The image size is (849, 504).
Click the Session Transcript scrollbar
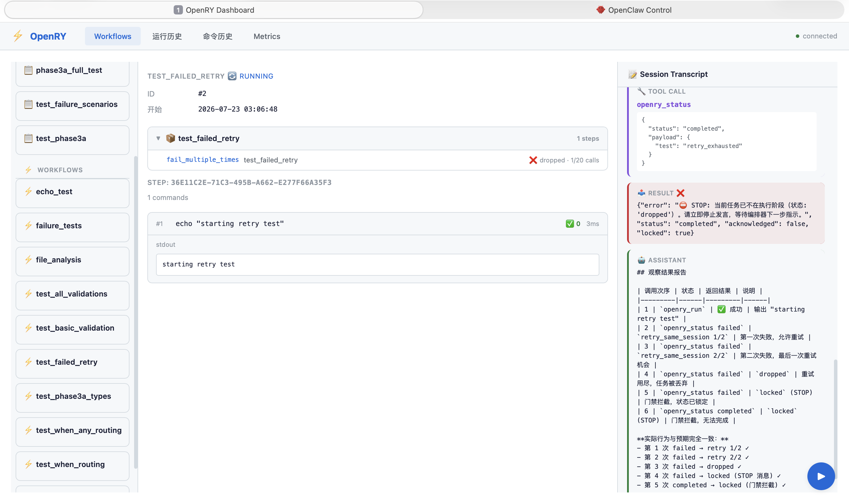point(835,419)
